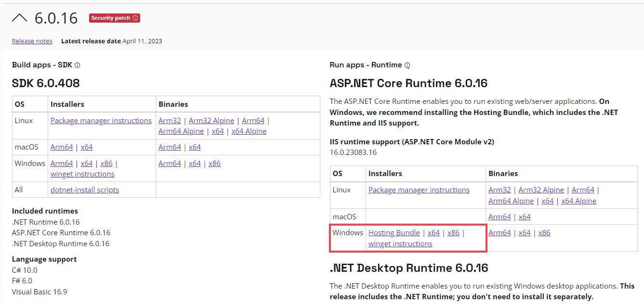Download ASP.NET Runtime Linux Arm64 Alpine binary
644x304 pixels.
(511, 201)
